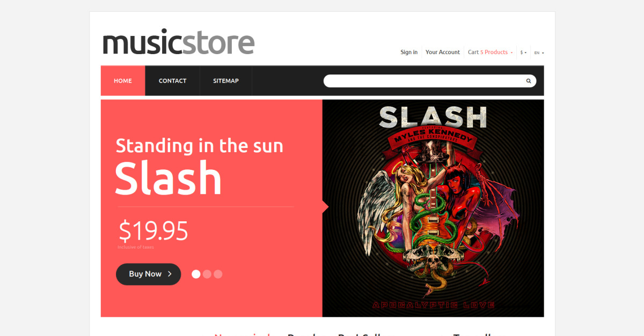Switch to the second slide dot

[x=207, y=274]
